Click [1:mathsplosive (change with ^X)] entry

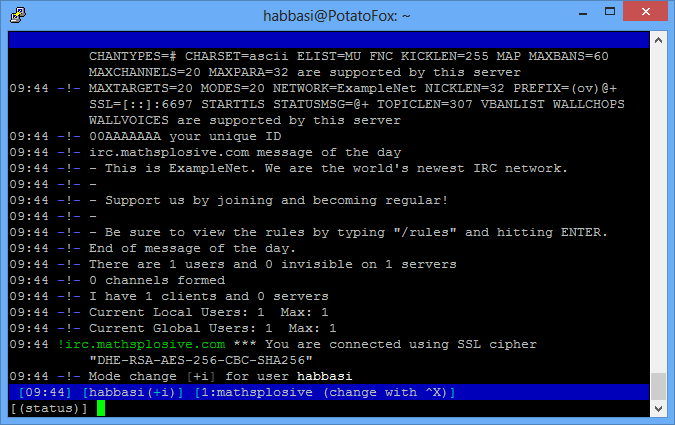[x=325, y=392]
